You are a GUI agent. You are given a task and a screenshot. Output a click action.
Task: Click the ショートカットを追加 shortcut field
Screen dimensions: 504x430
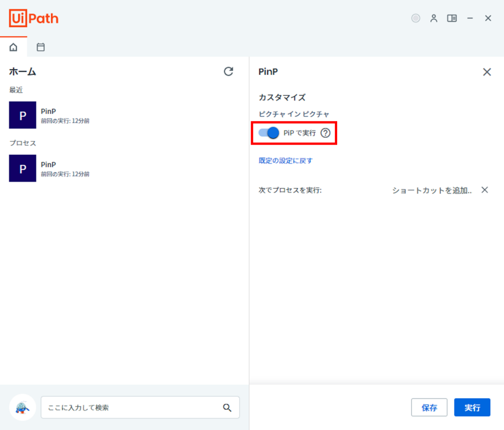pos(432,191)
